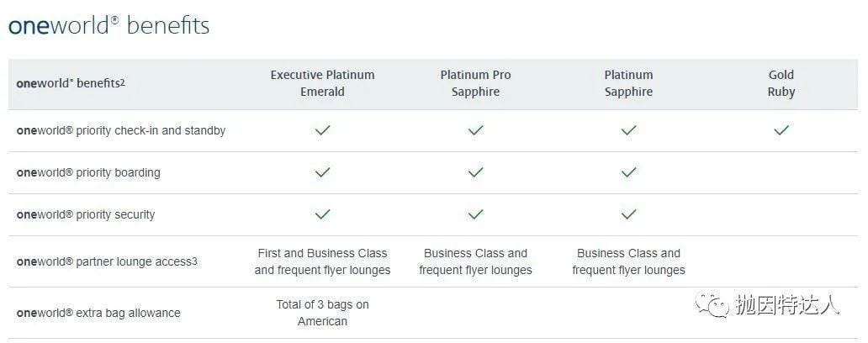
Task: Click Platinum Pro priority boarding checkmark
Action: coord(475,172)
